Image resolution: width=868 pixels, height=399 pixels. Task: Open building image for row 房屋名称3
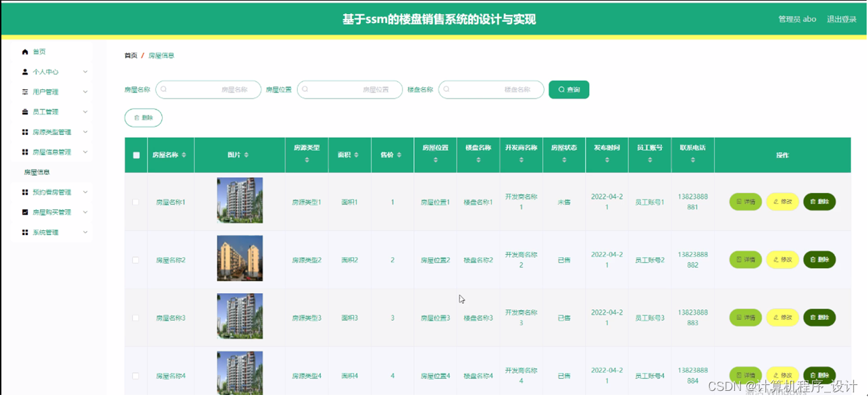pyautogui.click(x=240, y=316)
